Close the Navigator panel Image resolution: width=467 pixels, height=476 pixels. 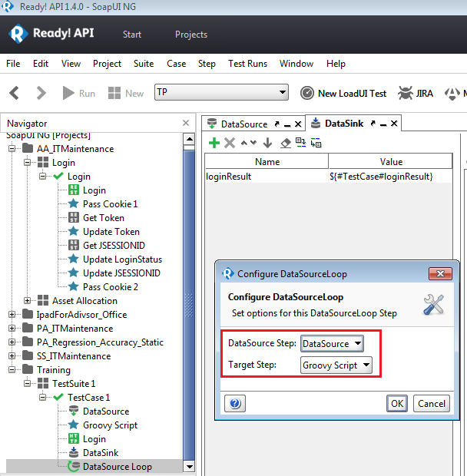pos(186,123)
